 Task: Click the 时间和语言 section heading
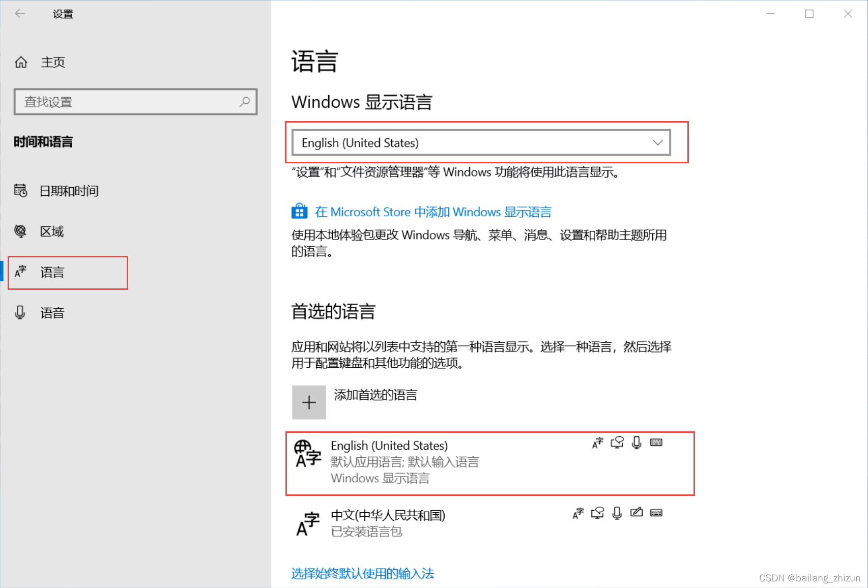(43, 142)
